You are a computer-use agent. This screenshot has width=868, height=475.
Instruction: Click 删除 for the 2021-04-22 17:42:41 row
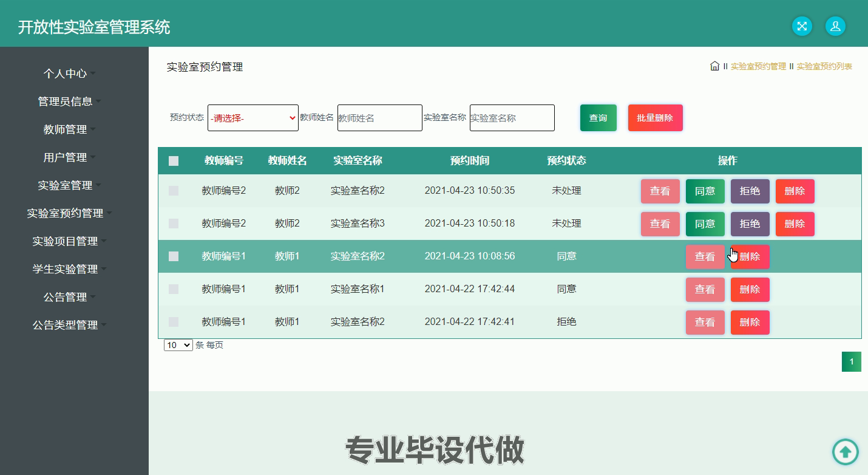tap(750, 322)
